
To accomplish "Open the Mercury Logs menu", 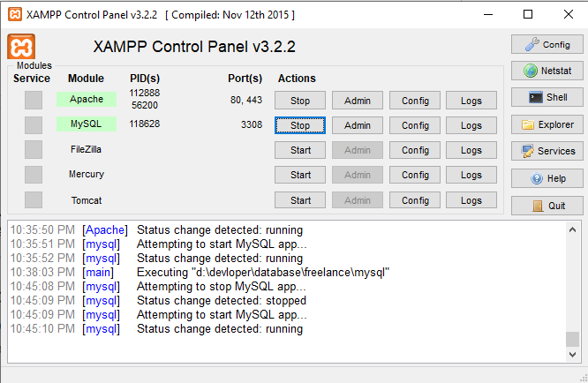I will (471, 175).
